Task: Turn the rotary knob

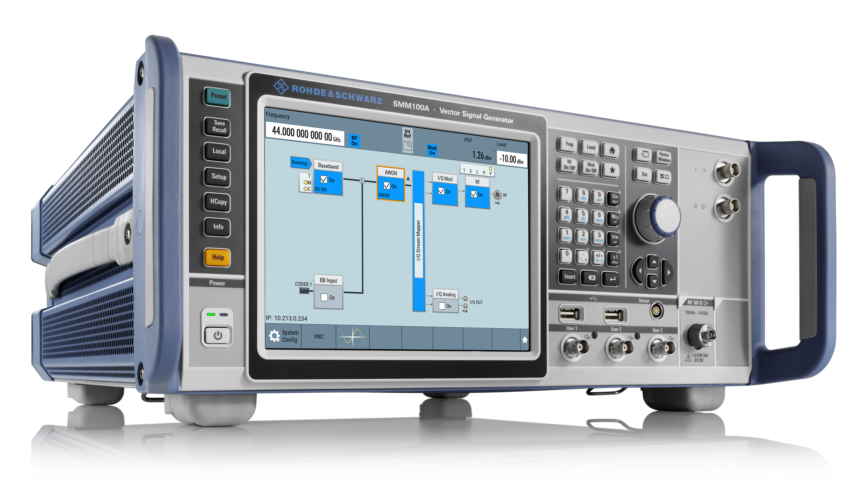Action: click(x=657, y=218)
